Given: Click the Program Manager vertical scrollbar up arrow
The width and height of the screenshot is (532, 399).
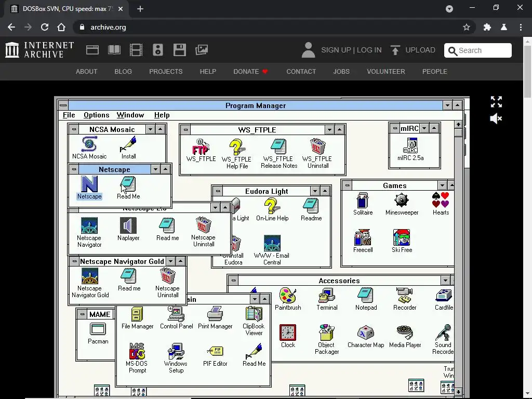Looking at the screenshot, I should pyautogui.click(x=458, y=125).
